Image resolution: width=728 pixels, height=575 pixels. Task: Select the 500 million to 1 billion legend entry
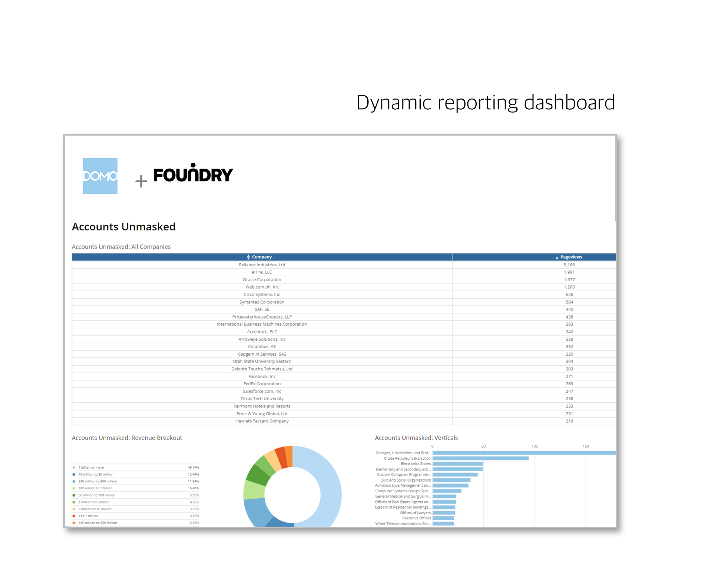click(x=136, y=488)
